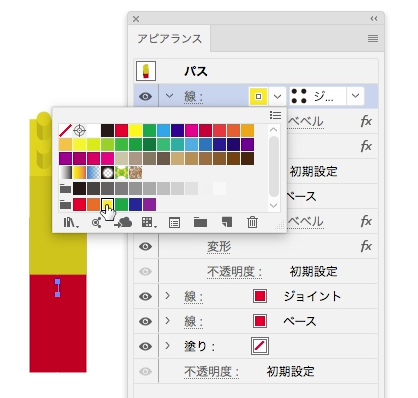Switch swatches popup to list view
This screenshot has width=418, height=398.
coord(275,115)
